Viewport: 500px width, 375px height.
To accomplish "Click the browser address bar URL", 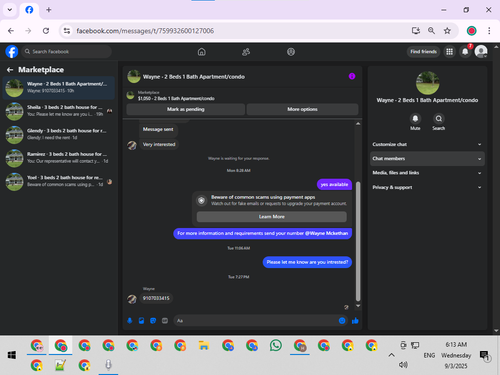I will click(145, 31).
